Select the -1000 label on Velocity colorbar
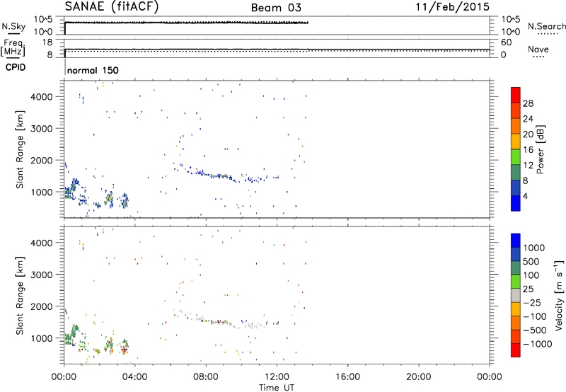This screenshot has height=392, width=566. click(537, 344)
